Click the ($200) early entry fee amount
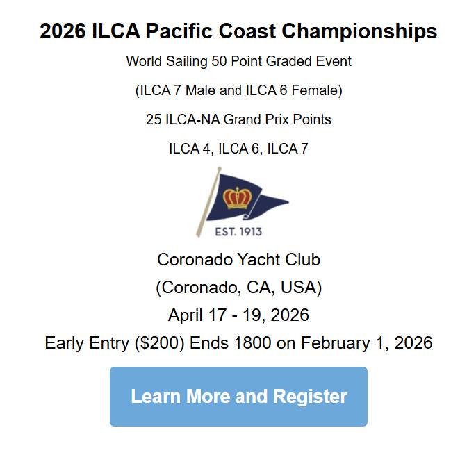 (164, 343)
